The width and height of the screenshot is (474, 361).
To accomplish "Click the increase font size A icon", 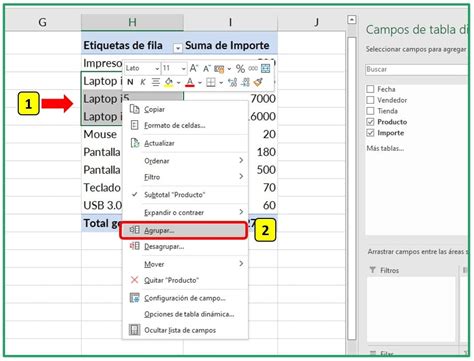I will point(194,68).
